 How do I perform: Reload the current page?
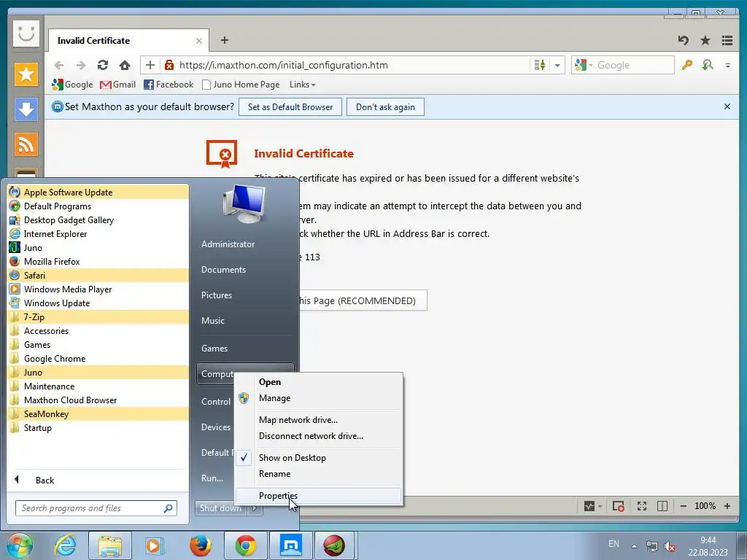pyautogui.click(x=102, y=65)
